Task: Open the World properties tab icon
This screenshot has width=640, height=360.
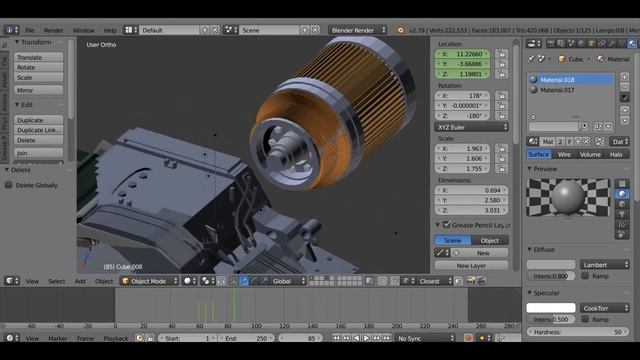Action: tap(582, 43)
